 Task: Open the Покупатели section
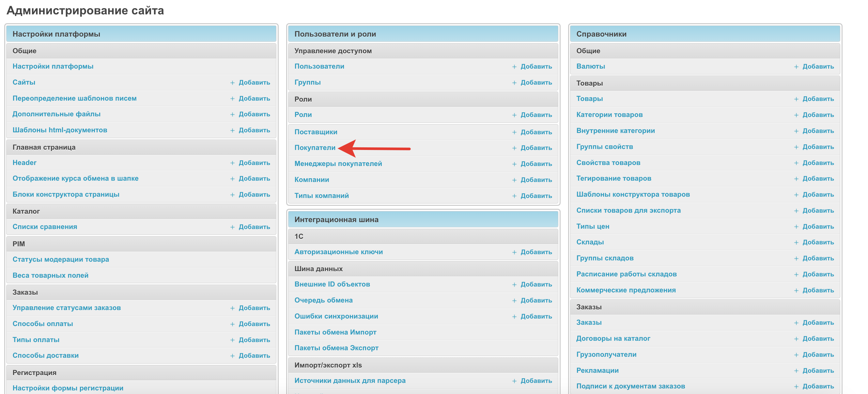[315, 148]
